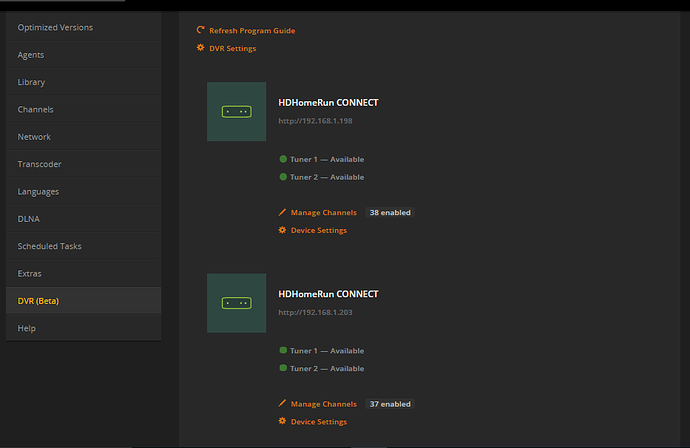Image resolution: width=690 pixels, height=448 pixels.
Task: Open Device Settings for 192.168.1.198 tuner
Action: tap(319, 230)
